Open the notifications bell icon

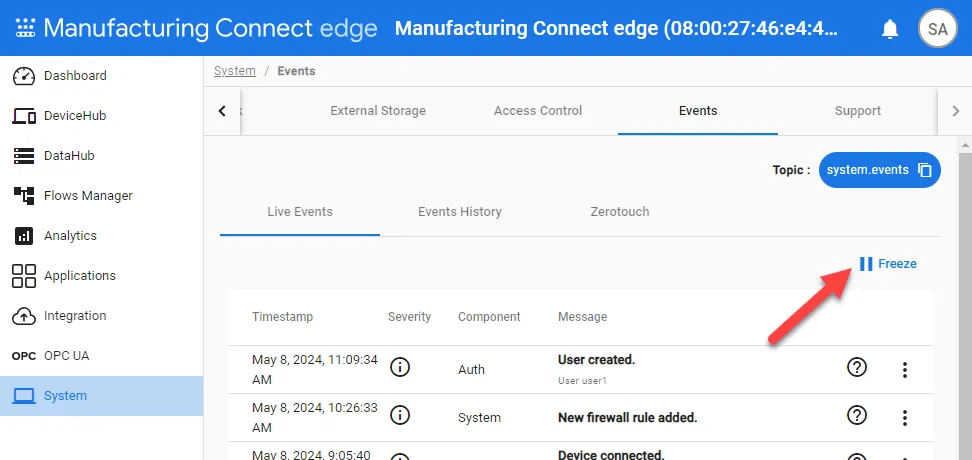pyautogui.click(x=890, y=29)
